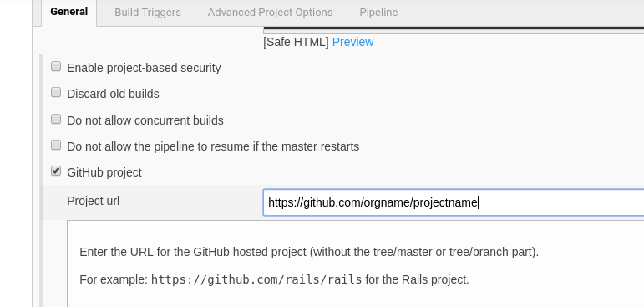The image size is (644, 307).
Task: Enable the Do not allow concurrent builds checkbox
Action: click(56, 120)
